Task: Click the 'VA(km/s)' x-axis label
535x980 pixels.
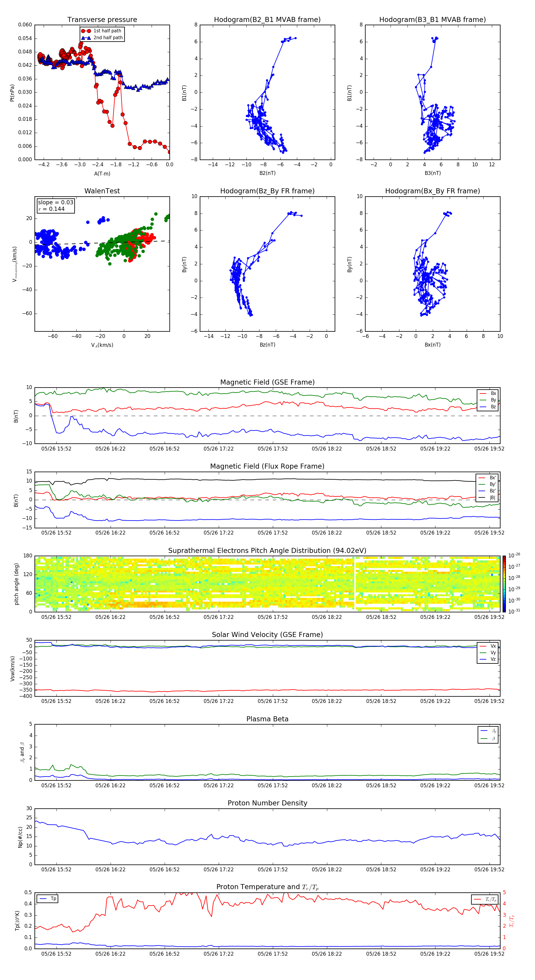Action: (x=102, y=345)
